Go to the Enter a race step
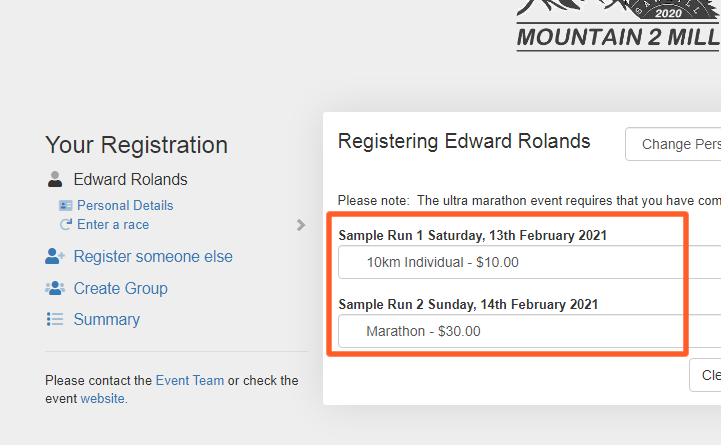The height and width of the screenshot is (445, 721). (113, 224)
